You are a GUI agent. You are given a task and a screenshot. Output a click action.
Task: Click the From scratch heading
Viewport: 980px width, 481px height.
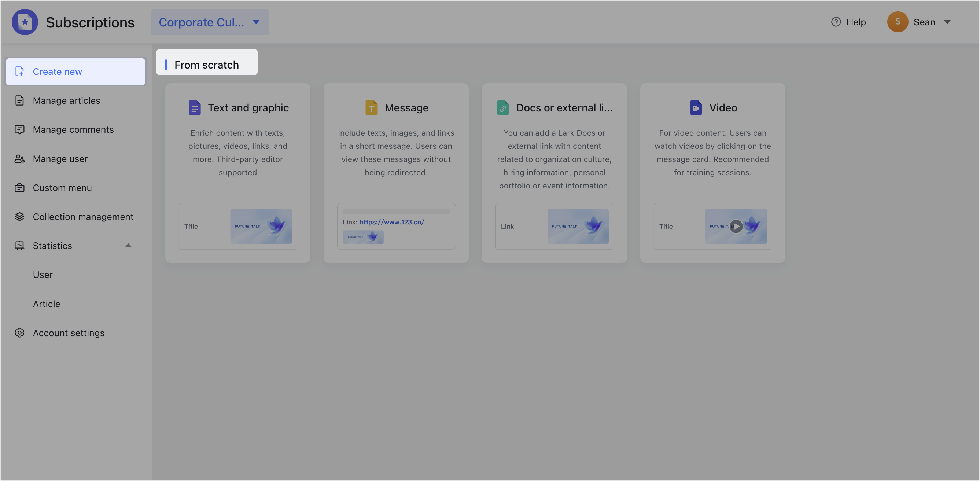(x=207, y=64)
